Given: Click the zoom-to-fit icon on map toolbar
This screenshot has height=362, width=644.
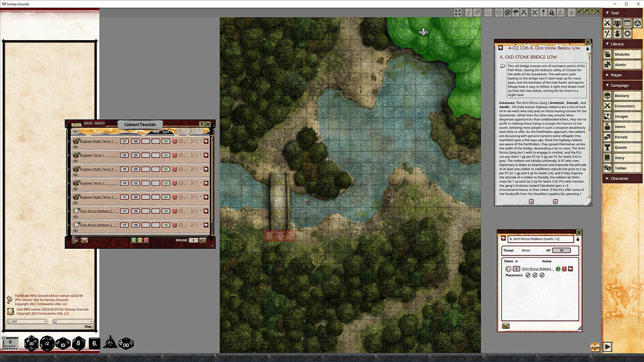Looking at the screenshot, I should pos(458,13).
